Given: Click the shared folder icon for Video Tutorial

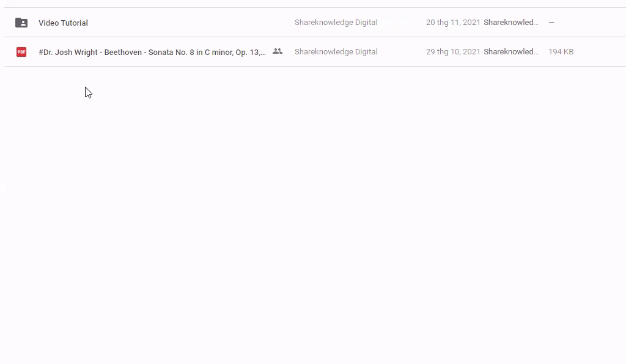Looking at the screenshot, I should [x=21, y=23].
